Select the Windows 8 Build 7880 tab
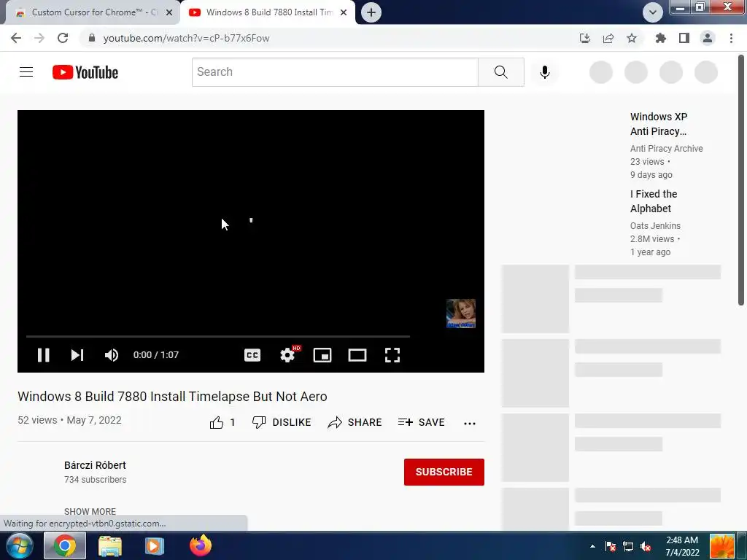747x560 pixels. (269, 12)
